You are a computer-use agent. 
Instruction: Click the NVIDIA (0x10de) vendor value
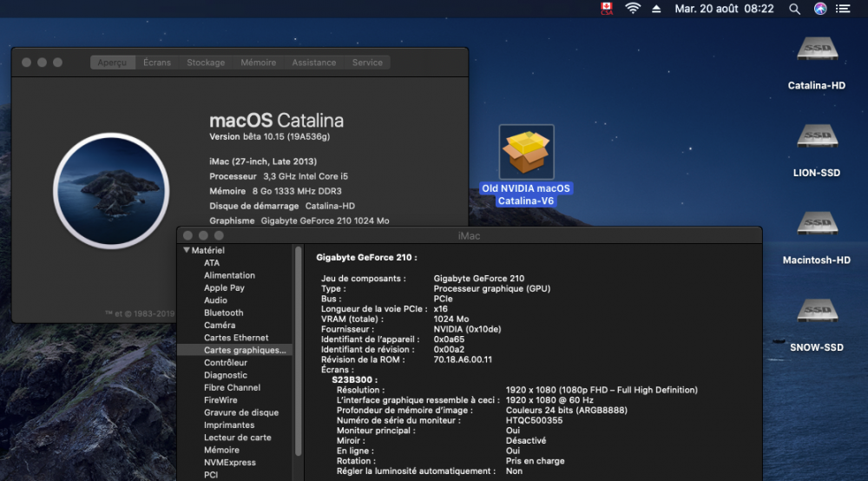tap(467, 329)
